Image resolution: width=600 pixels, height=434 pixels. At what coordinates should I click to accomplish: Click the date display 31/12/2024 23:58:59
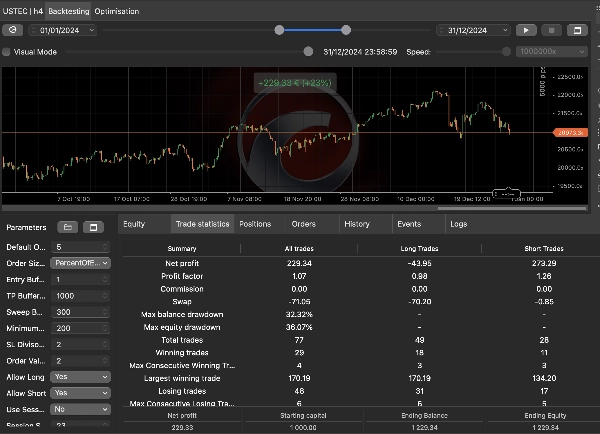(x=360, y=52)
